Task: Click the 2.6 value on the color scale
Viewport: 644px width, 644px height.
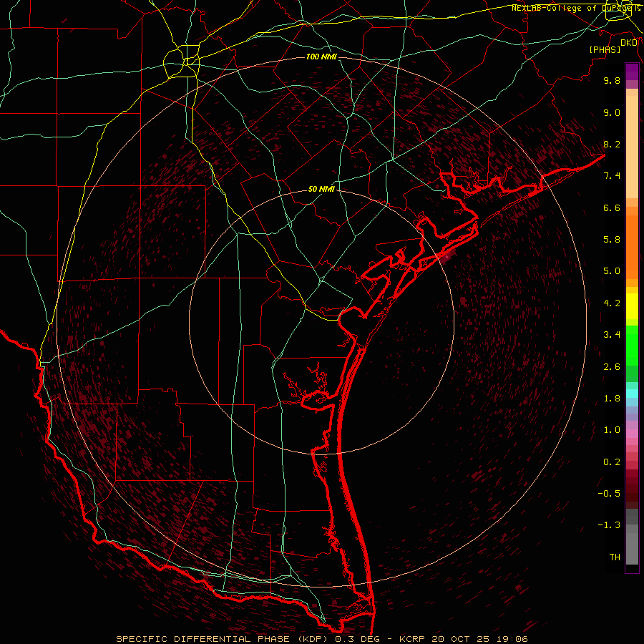Action: pyautogui.click(x=612, y=367)
